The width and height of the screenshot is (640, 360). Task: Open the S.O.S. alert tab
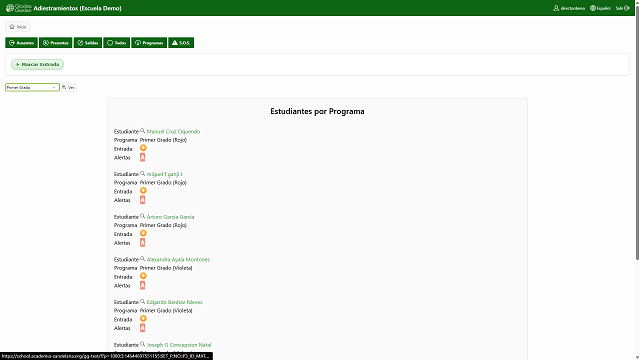click(181, 43)
